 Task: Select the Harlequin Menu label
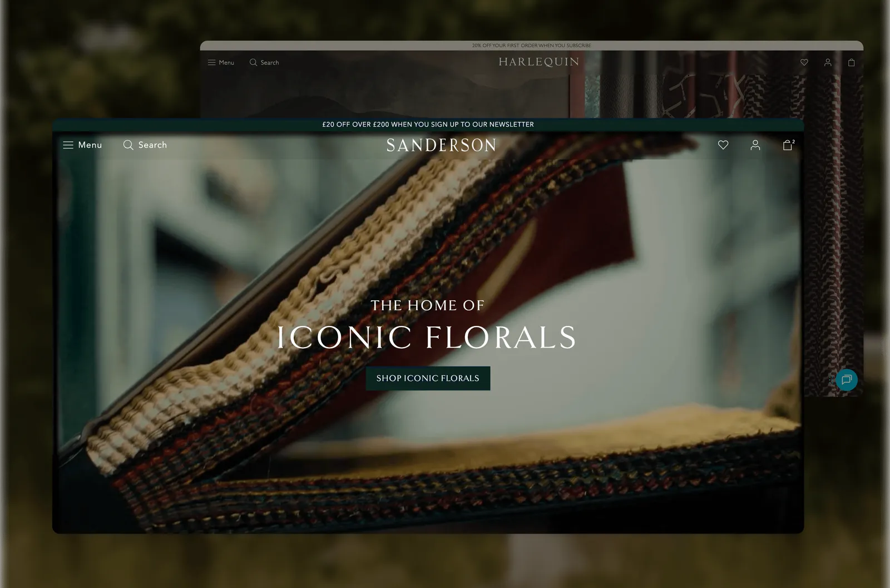[226, 62]
